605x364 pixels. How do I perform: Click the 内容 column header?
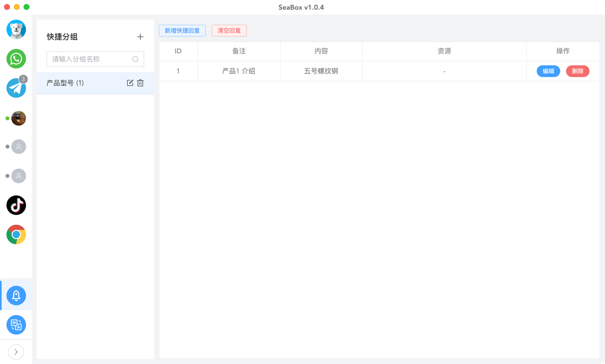(x=321, y=51)
